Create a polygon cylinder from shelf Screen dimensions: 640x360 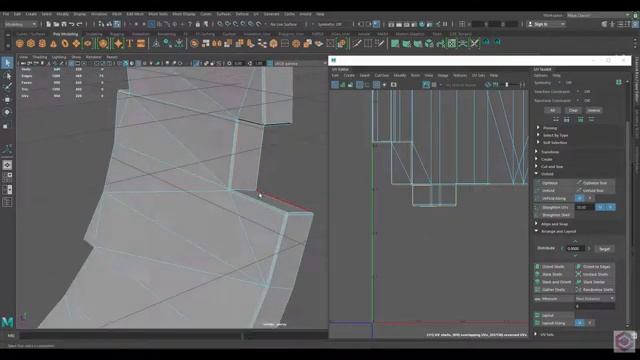click(42, 43)
